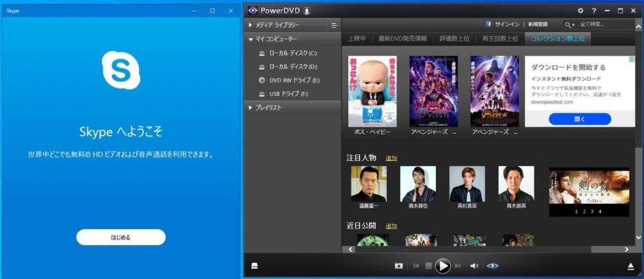Click the Skype logo icon
Viewport: 644px width, 279px height.
click(120, 70)
